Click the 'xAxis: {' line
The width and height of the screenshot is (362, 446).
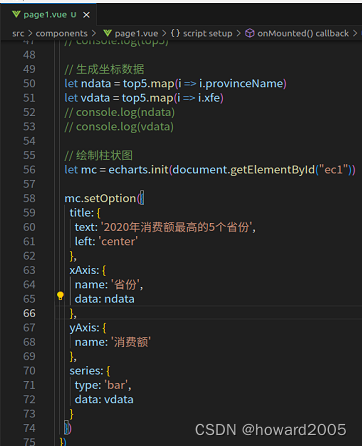click(x=88, y=270)
